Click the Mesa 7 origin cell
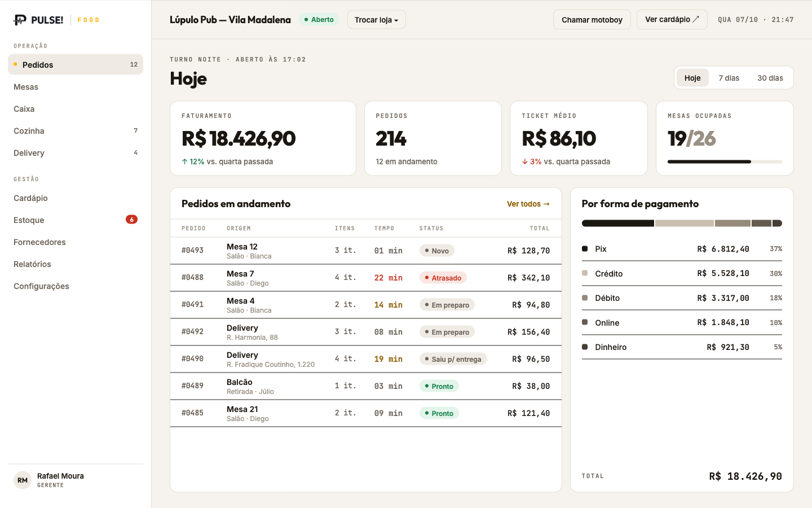This screenshot has height=508, width=812. [248, 278]
